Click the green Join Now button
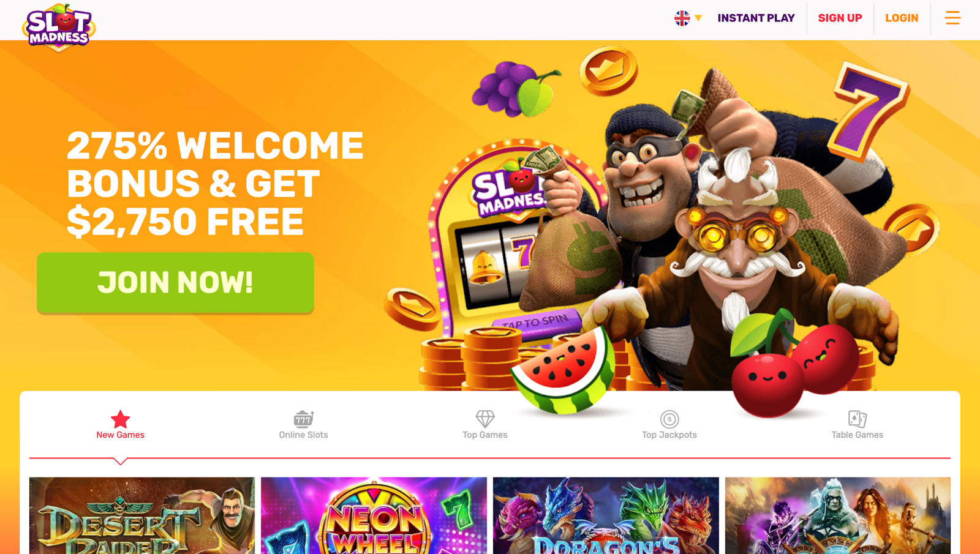The image size is (980, 554). [175, 283]
